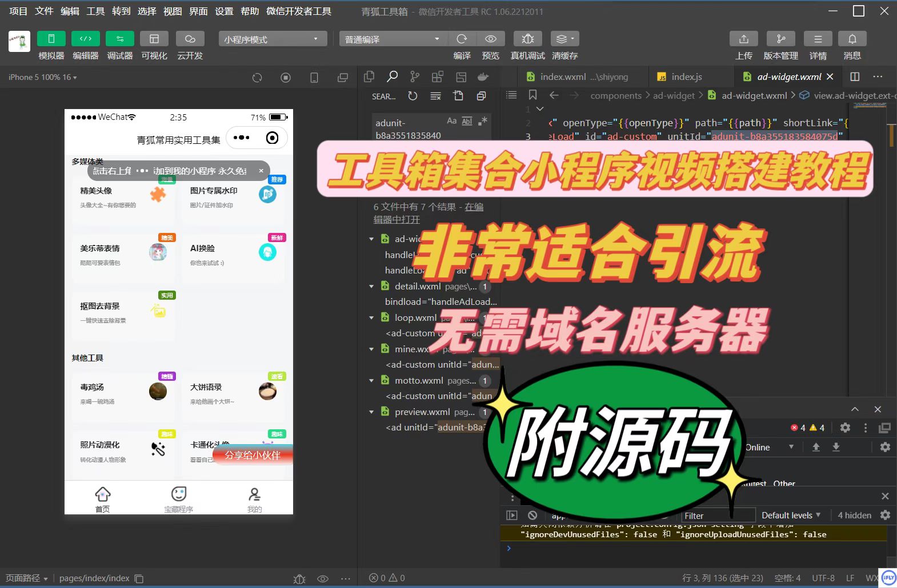Collapse the preview.wxml search result
The image size is (897, 588).
click(x=371, y=412)
